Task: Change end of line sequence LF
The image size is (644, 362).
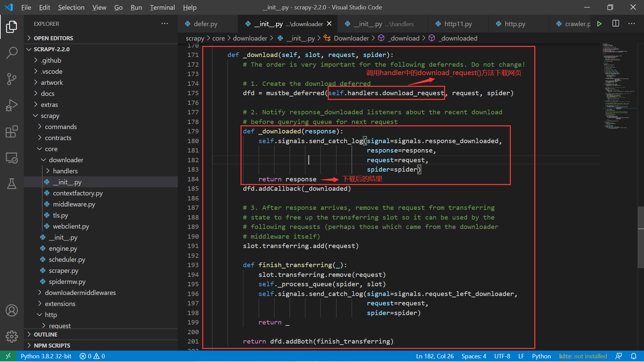Action: click(521, 356)
